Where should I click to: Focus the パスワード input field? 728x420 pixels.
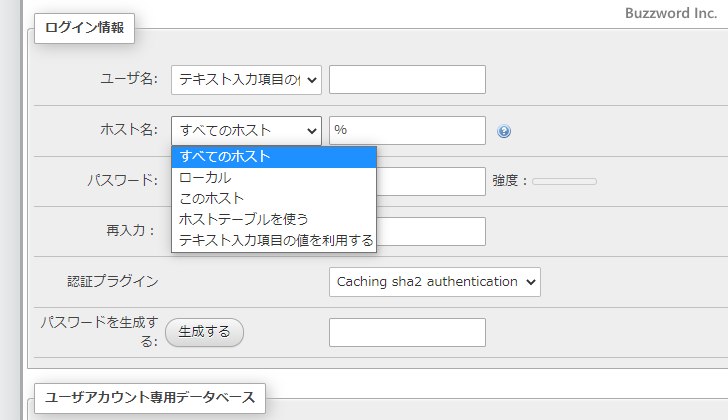click(431, 181)
